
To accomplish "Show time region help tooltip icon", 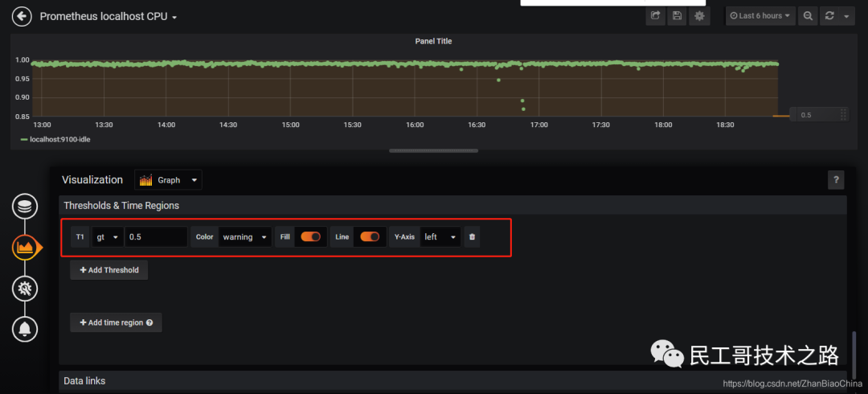I will click(149, 322).
